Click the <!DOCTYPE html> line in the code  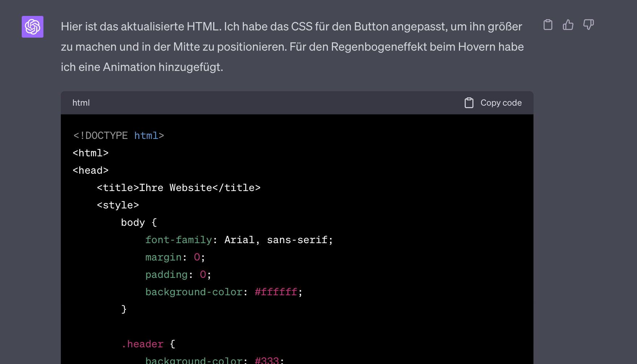[x=119, y=136]
